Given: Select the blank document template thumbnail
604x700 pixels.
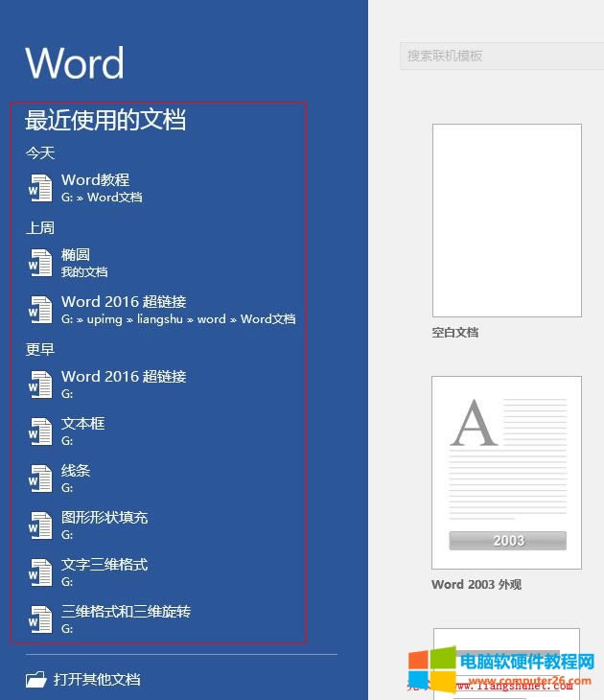Looking at the screenshot, I should 507,221.
